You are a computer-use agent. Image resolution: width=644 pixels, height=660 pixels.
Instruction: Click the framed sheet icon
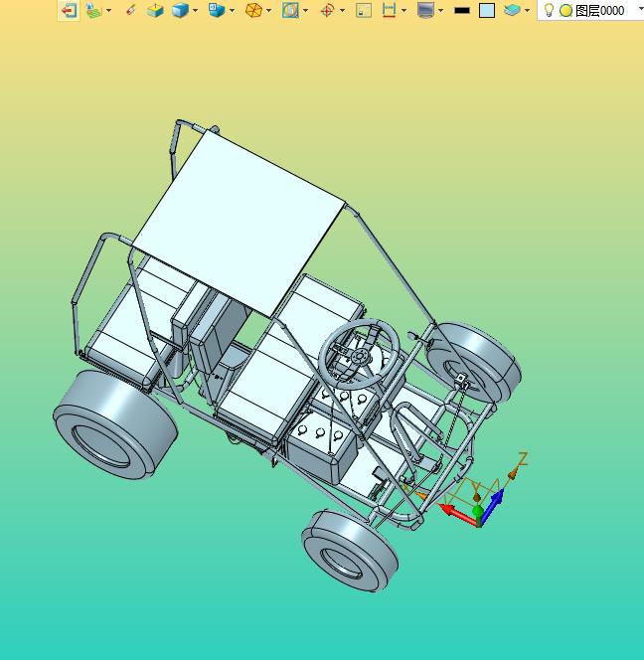coord(290,10)
